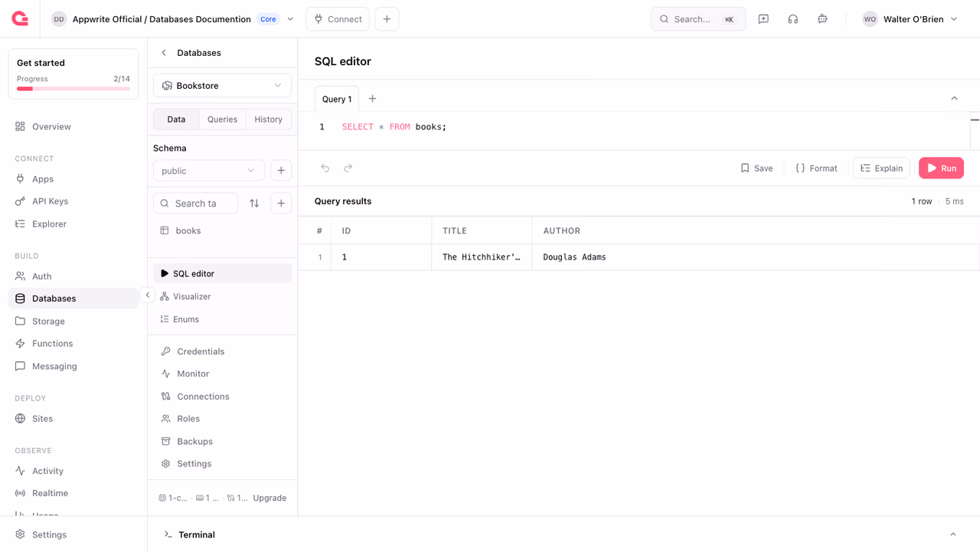
Task: Open the Bookstore database dropdown
Action: 222,86
